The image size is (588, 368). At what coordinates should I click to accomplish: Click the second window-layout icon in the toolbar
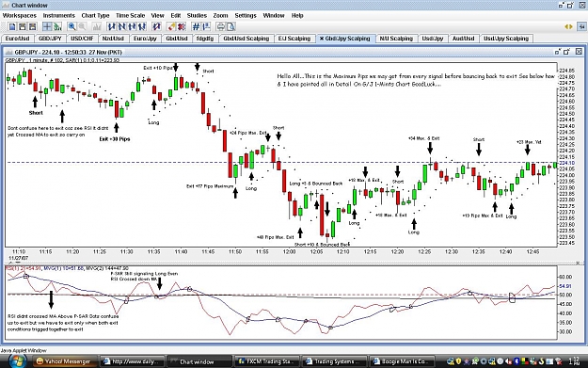point(23,26)
